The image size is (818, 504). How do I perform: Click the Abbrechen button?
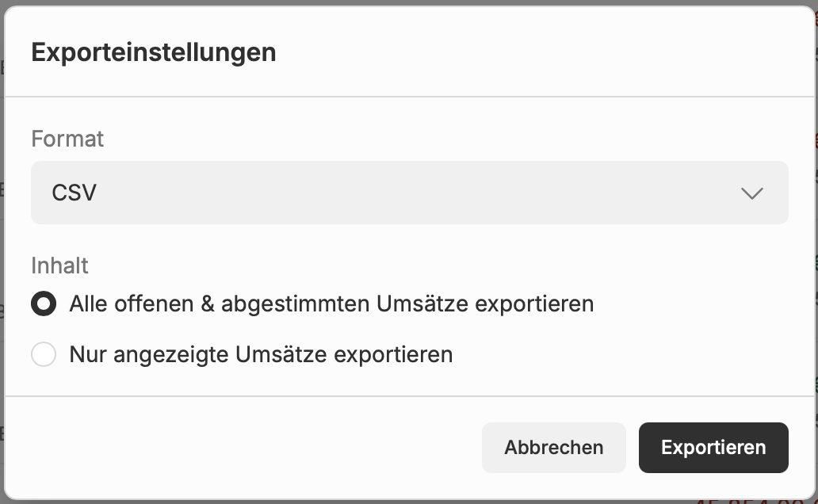tap(553, 448)
